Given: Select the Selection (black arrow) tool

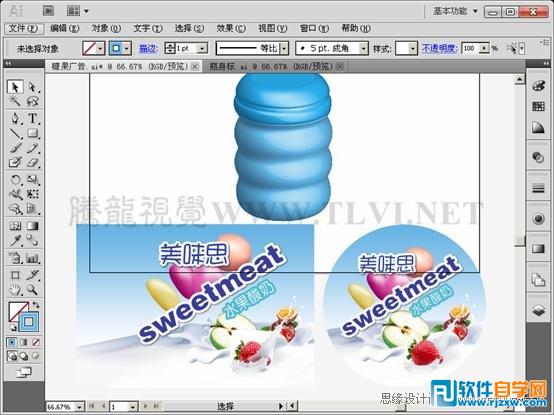Looking at the screenshot, I should [x=15, y=87].
